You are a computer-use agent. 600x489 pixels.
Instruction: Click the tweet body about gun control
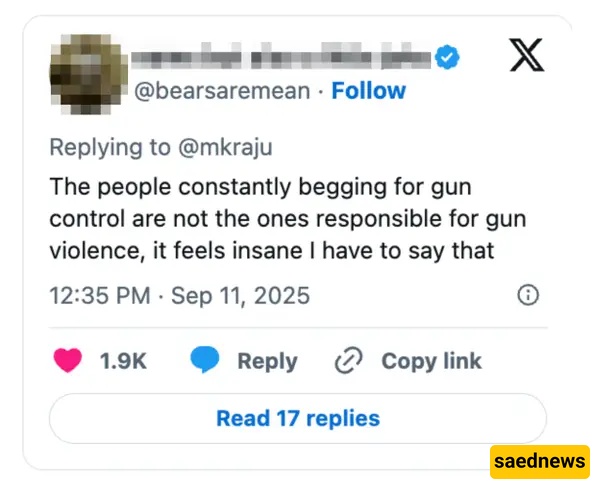pos(288,219)
